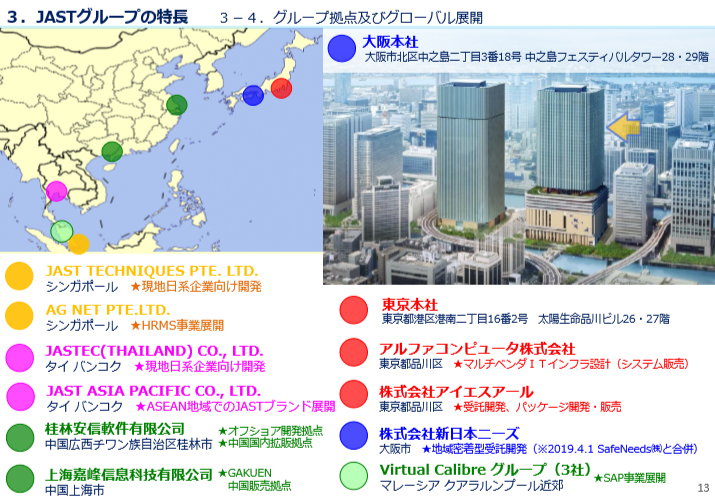The height and width of the screenshot is (498, 715).
Task: Click the slide title '3. JASTグループの特長'
Action: click(x=98, y=17)
